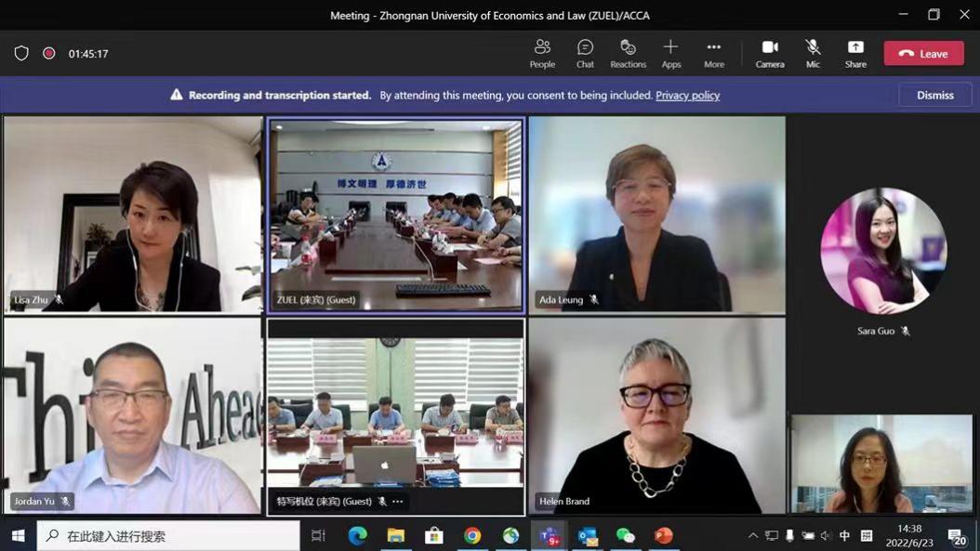Open the Privacy policy link

pos(687,96)
